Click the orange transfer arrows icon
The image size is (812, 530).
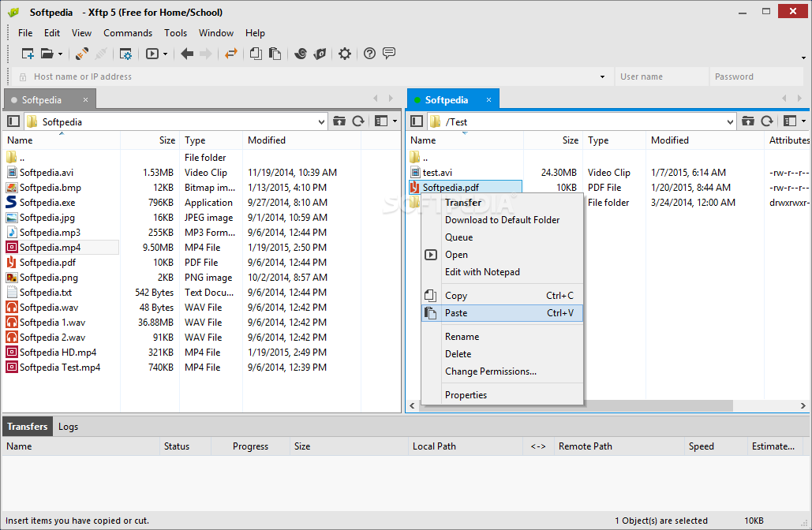(231, 54)
